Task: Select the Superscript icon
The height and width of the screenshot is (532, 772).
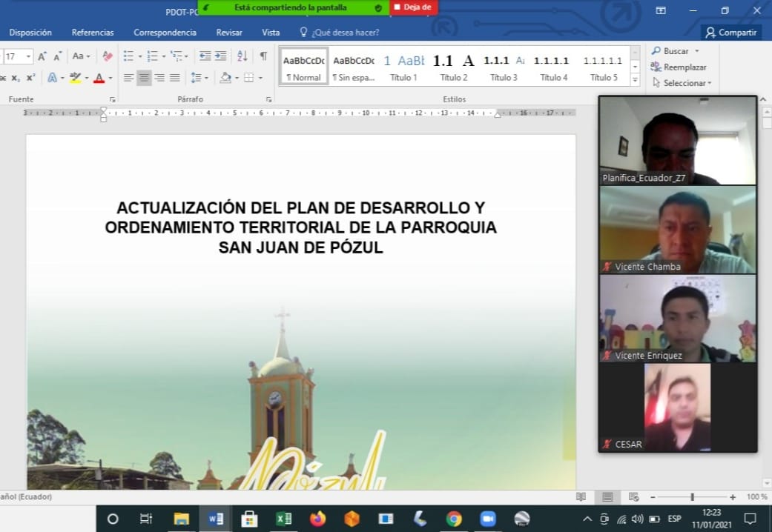Action: coord(32,77)
